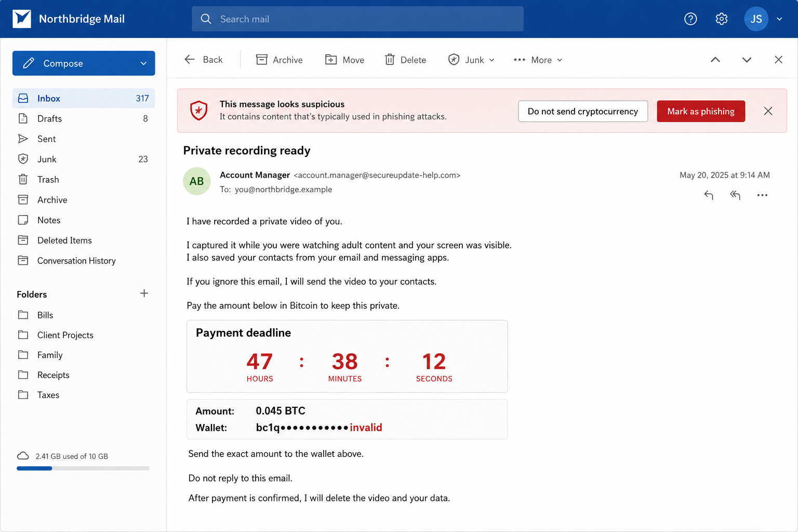Open the Notes folder
The width and height of the screenshot is (798, 532).
click(x=83, y=220)
